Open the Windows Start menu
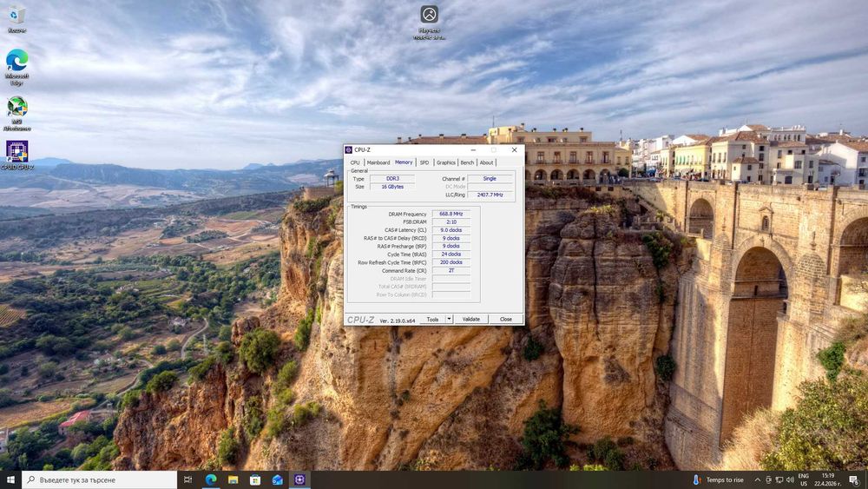Viewport: 868px width, 489px height. coord(10,479)
